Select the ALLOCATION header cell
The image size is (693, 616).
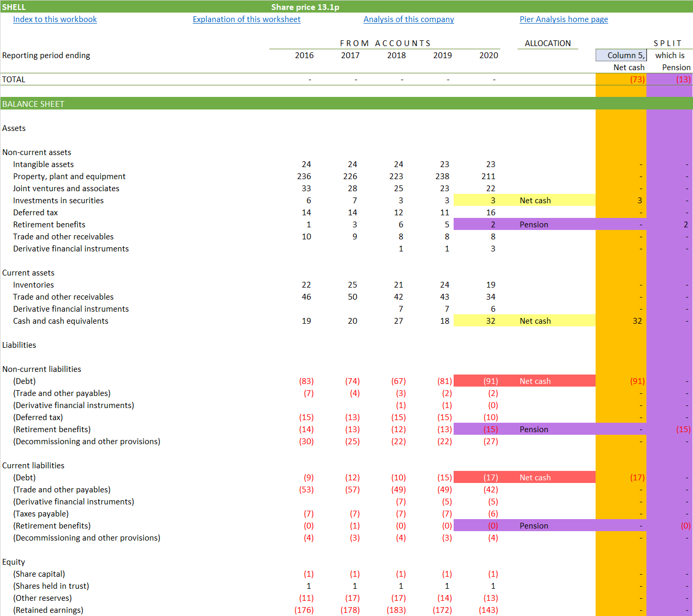click(548, 43)
